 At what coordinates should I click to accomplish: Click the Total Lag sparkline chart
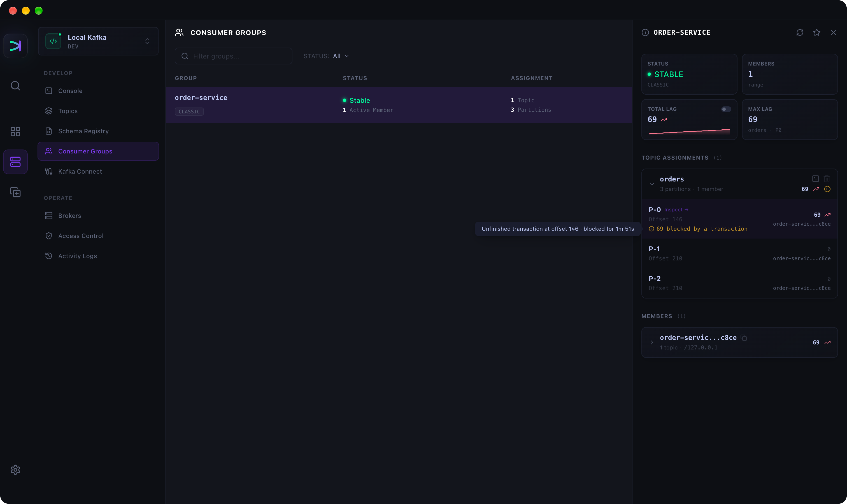coord(689,132)
